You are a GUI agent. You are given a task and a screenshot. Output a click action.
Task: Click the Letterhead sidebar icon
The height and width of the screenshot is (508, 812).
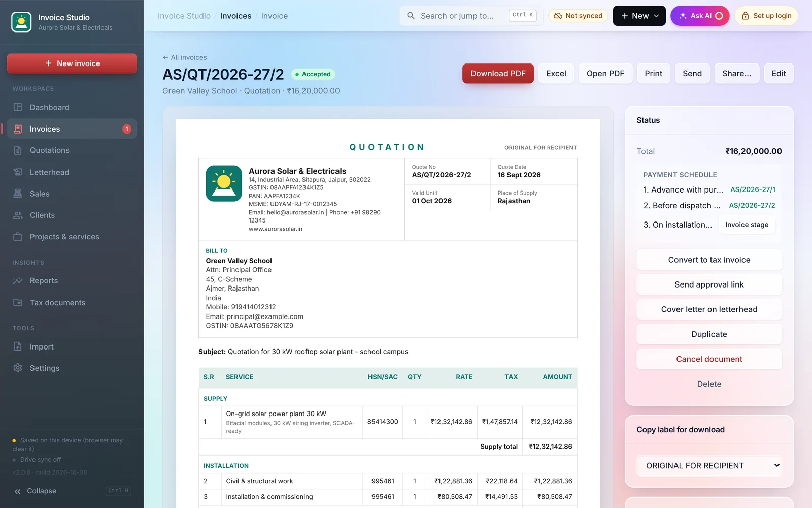pos(18,172)
